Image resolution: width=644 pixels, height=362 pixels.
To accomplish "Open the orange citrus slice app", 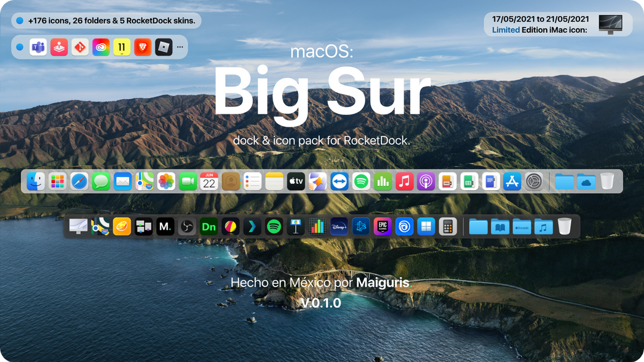I will pyautogui.click(x=122, y=226).
